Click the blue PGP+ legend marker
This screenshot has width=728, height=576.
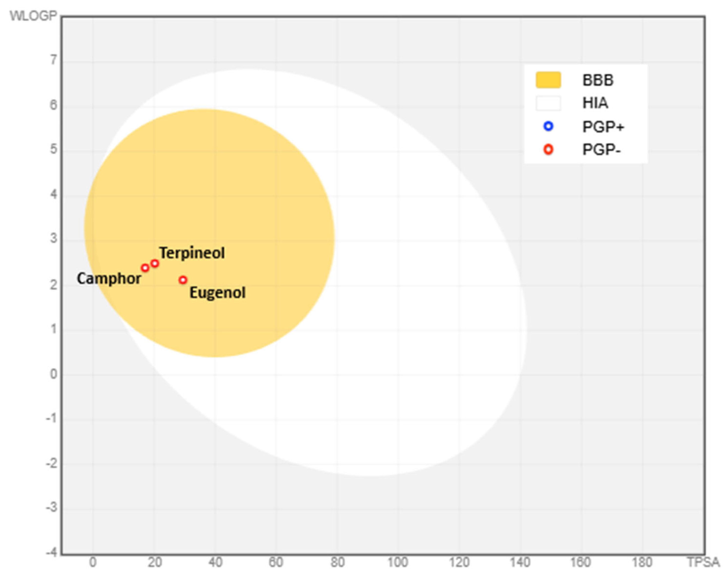(x=548, y=126)
